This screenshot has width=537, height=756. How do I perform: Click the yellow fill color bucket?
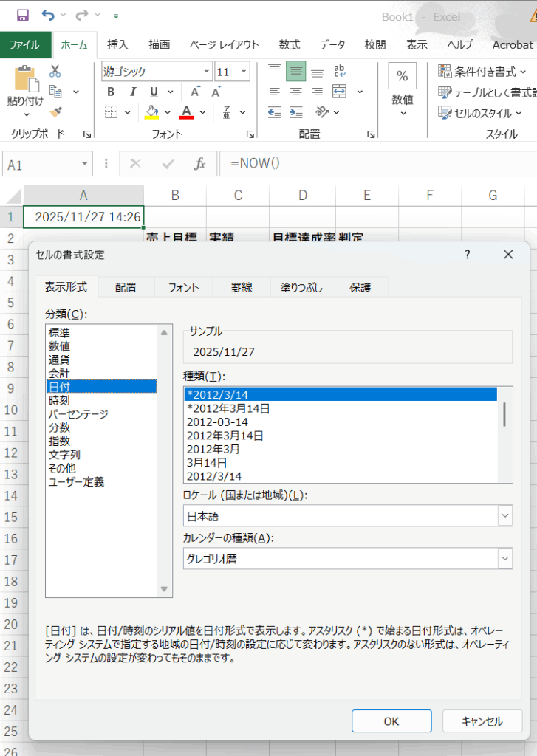(152, 112)
